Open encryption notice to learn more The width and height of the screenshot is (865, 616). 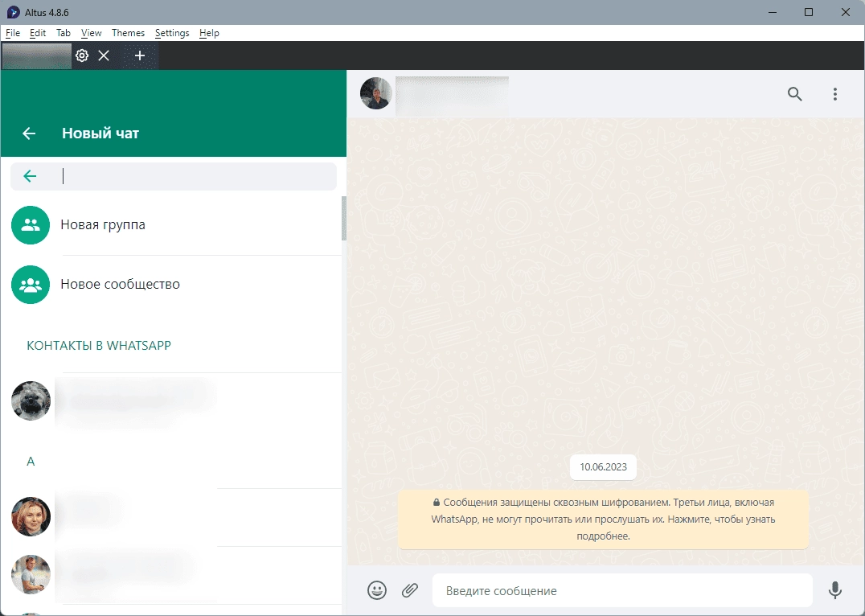click(603, 519)
